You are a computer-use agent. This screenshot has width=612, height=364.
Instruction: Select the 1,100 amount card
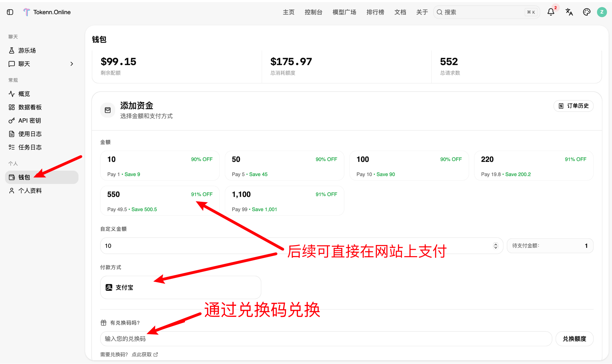click(x=285, y=201)
